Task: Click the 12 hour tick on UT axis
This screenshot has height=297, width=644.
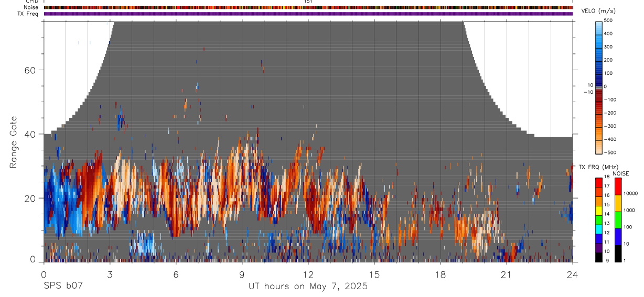Action: pos(308,274)
